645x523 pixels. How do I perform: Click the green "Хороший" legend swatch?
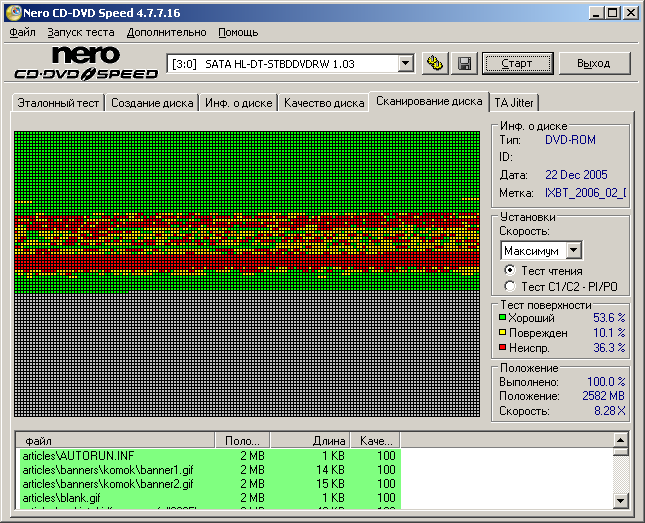pyautogui.click(x=503, y=317)
